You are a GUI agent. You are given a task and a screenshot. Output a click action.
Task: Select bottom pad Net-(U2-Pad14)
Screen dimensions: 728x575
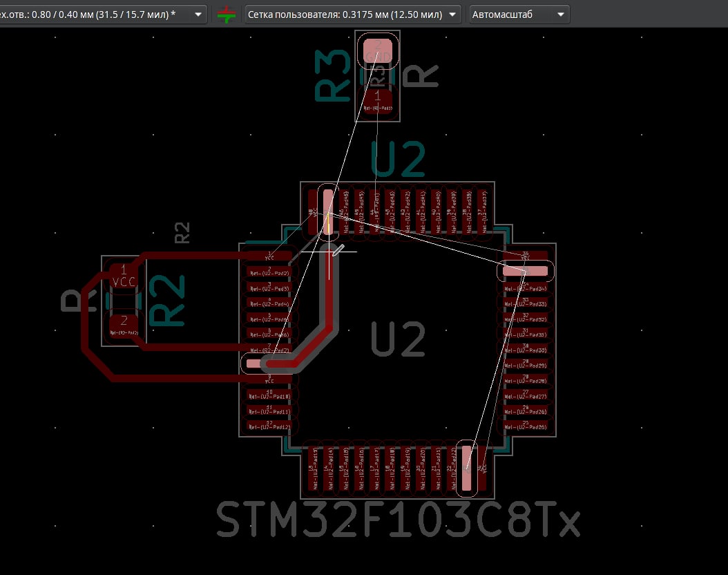click(x=328, y=469)
